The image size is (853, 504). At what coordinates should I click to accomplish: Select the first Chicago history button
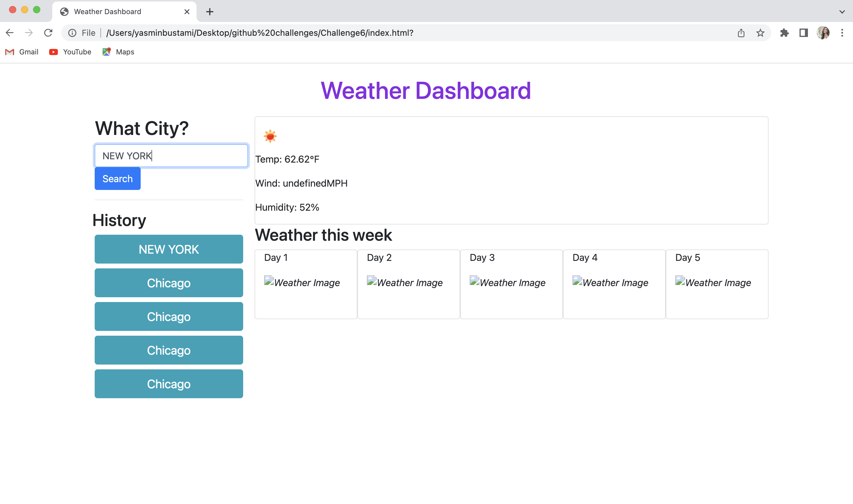(169, 283)
